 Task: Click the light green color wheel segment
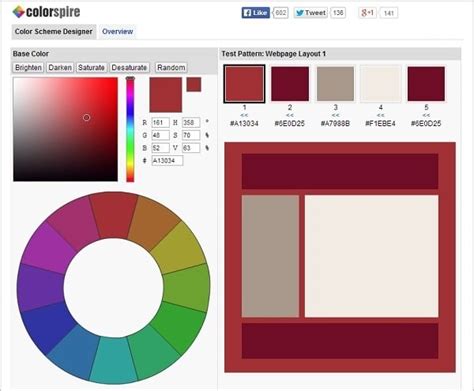click(187, 287)
